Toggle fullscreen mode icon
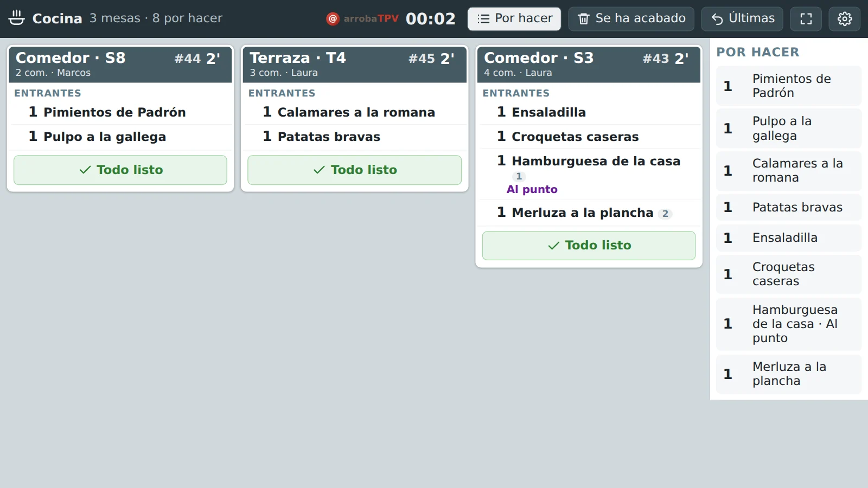 point(806,19)
